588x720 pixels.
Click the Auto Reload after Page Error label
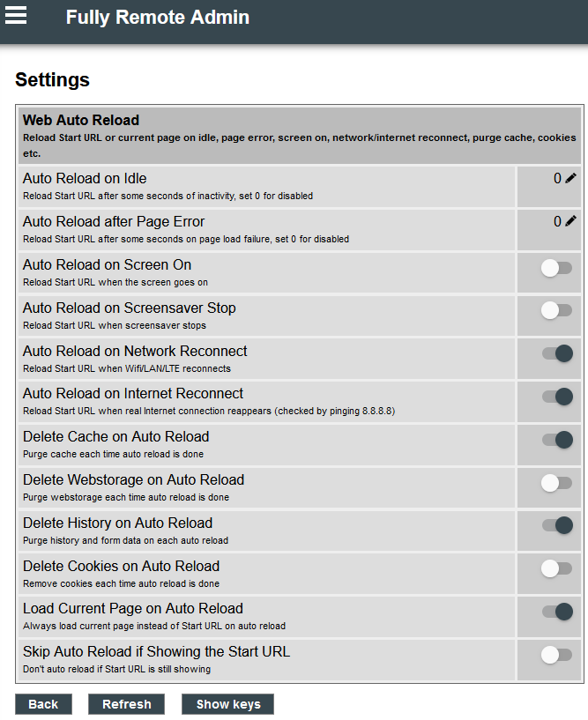[114, 222]
